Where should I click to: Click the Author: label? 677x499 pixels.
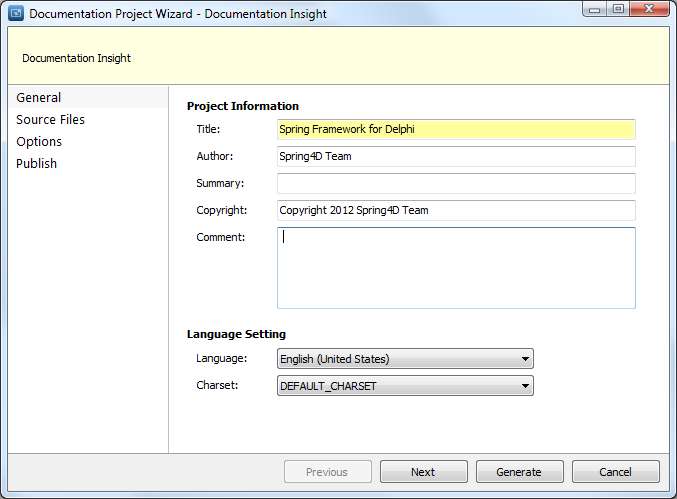pyautogui.click(x=215, y=156)
